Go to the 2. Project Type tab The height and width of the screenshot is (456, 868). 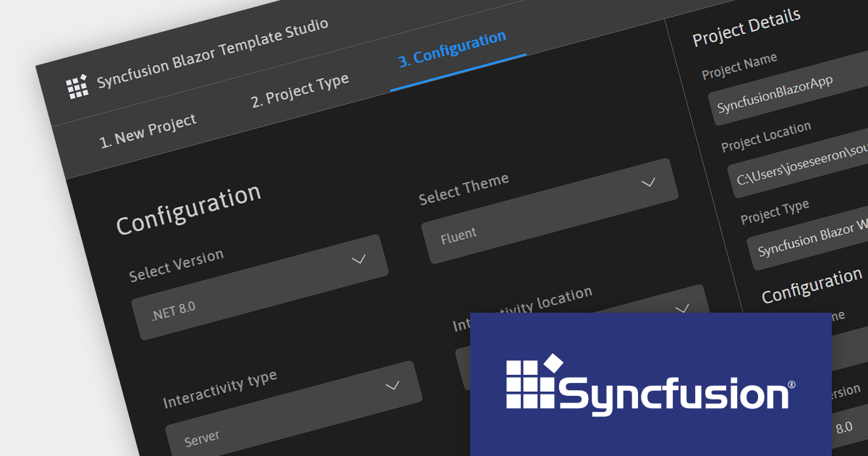coord(299,90)
